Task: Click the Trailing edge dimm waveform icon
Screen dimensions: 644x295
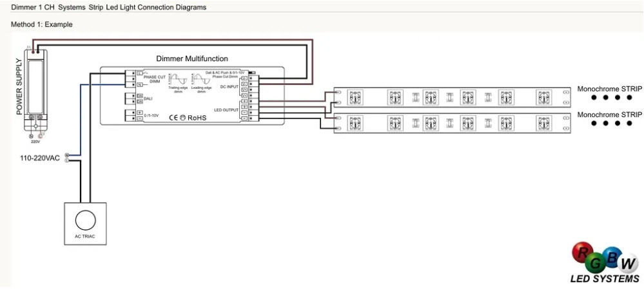Action: pyautogui.click(x=178, y=80)
